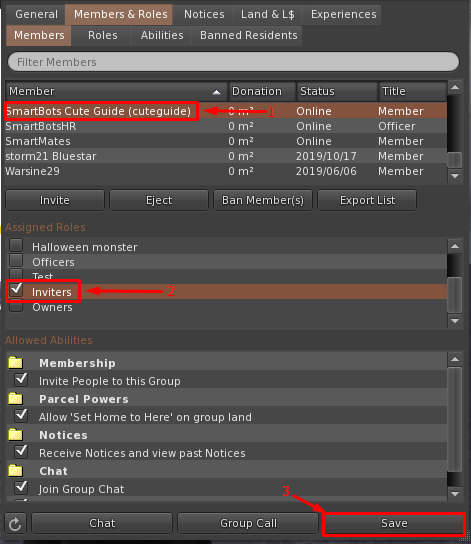The image size is (471, 544).
Task: Click the Assigned Roles scrollbar thumb
Action: point(455,295)
